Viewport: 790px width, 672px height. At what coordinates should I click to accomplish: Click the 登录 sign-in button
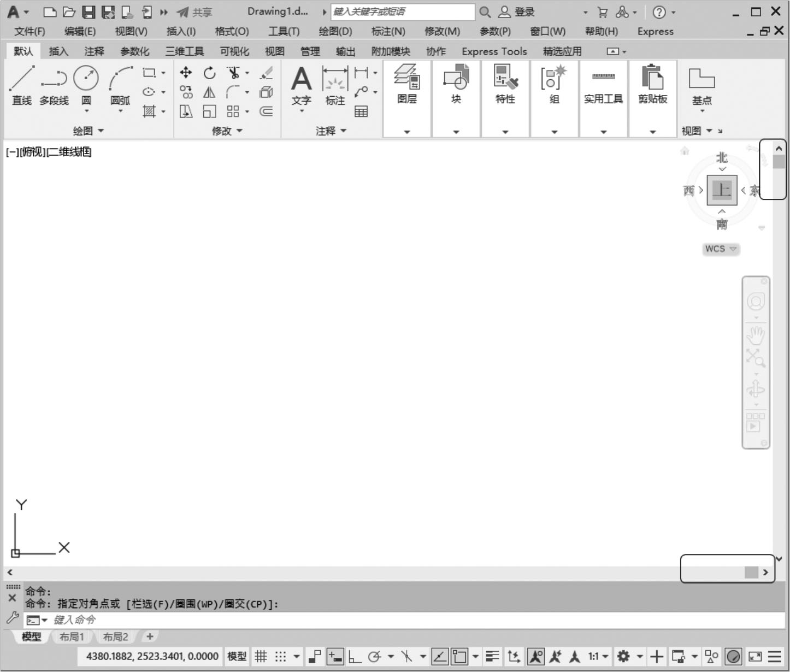[x=516, y=12]
